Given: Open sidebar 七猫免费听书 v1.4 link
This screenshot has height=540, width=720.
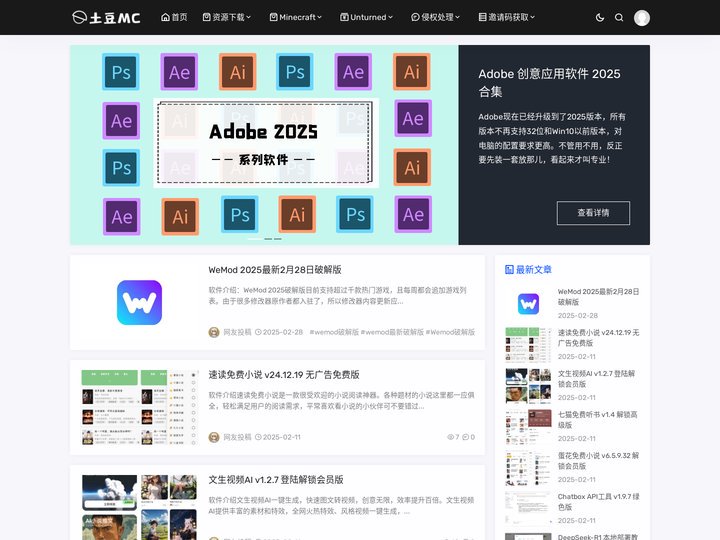Looking at the screenshot, I should coord(597,420).
